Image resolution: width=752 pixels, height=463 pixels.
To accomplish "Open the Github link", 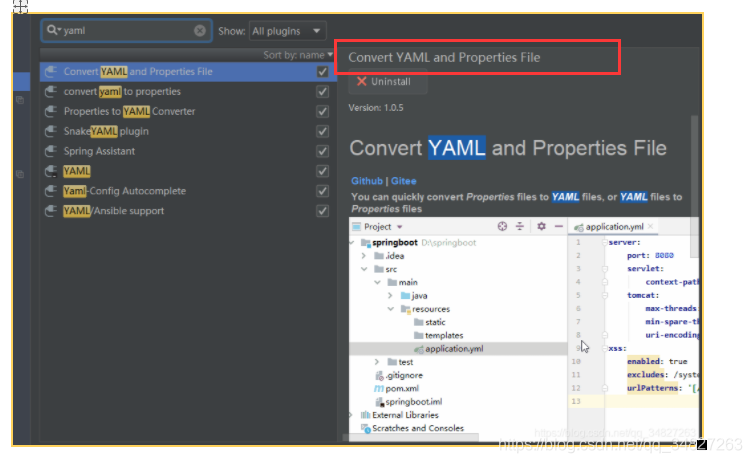I will (x=367, y=181).
